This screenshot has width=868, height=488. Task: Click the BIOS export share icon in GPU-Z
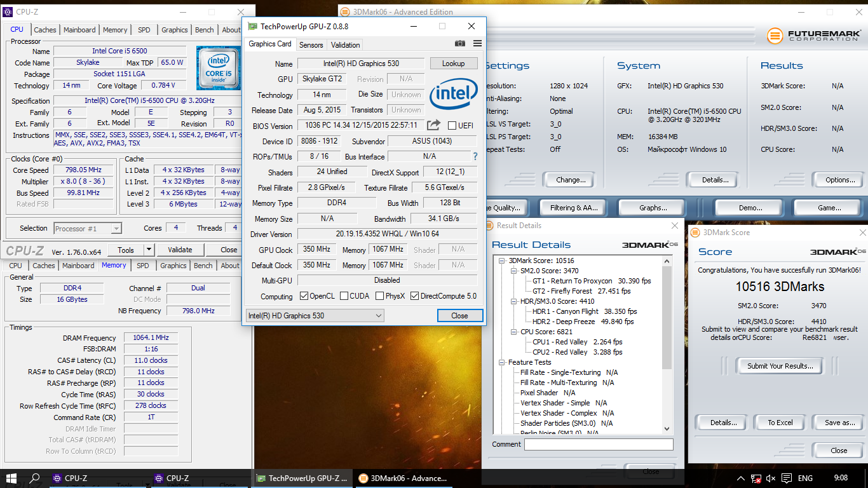point(434,125)
